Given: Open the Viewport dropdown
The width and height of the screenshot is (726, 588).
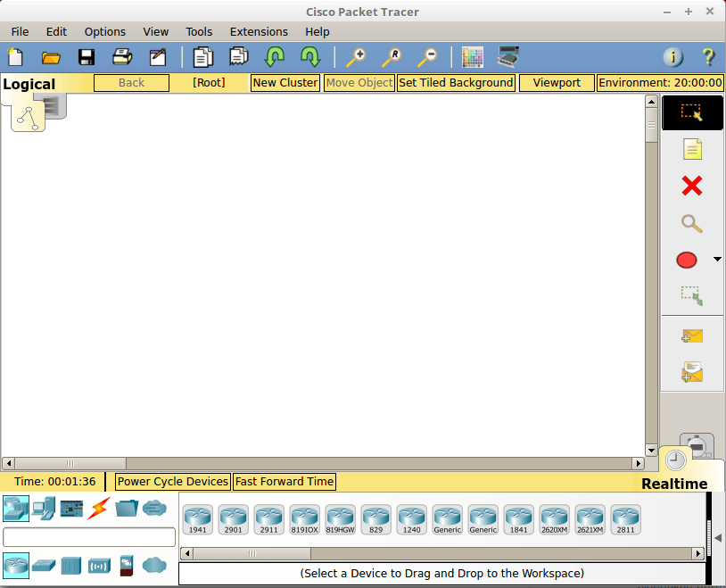Looking at the screenshot, I should point(557,82).
